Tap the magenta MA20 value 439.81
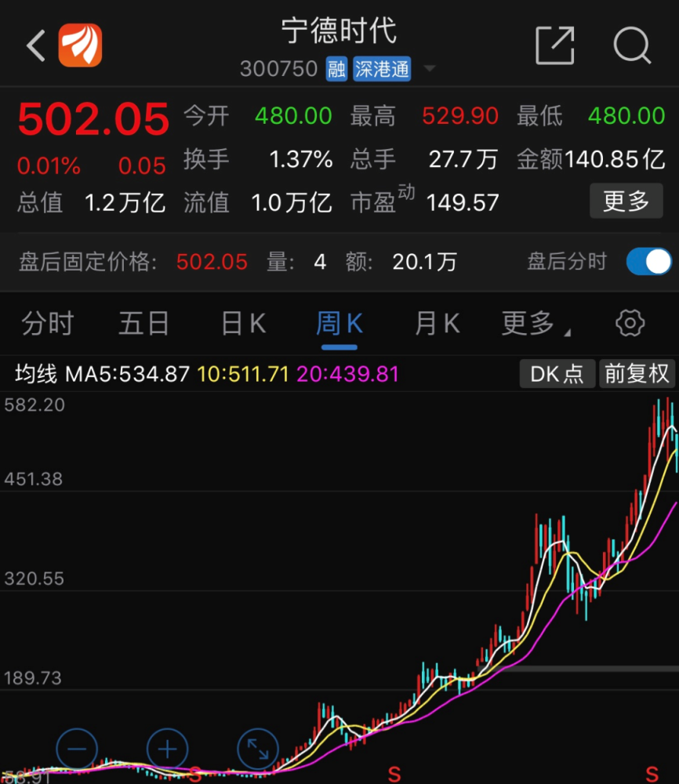The image size is (679, 784). coord(364,374)
